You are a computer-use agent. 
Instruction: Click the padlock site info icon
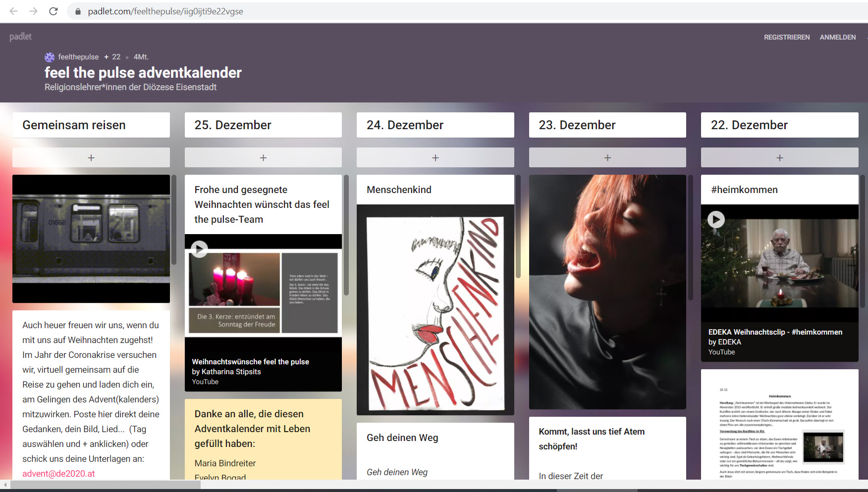pyautogui.click(x=77, y=11)
